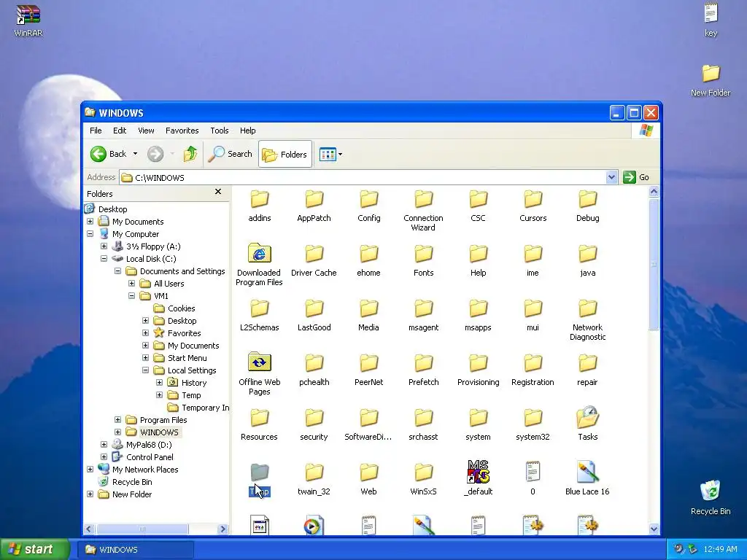This screenshot has width=747, height=560.
Task: Select the Driver Cache folder
Action: 314,260
